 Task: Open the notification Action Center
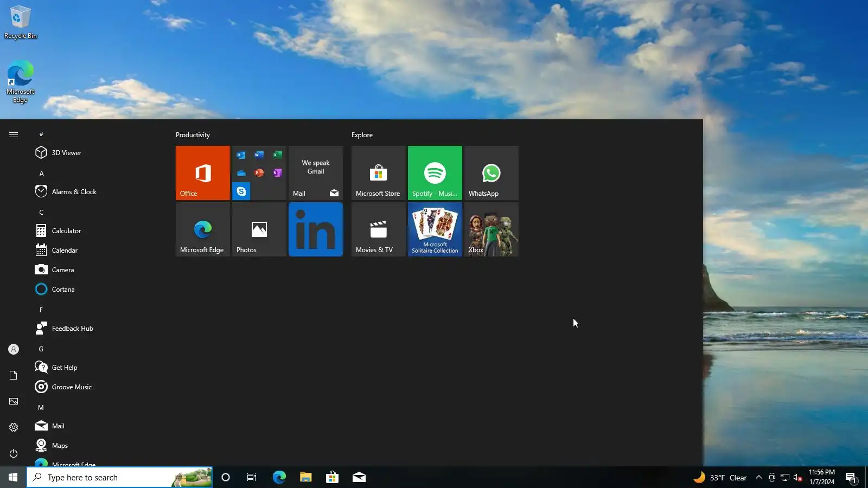click(851, 477)
